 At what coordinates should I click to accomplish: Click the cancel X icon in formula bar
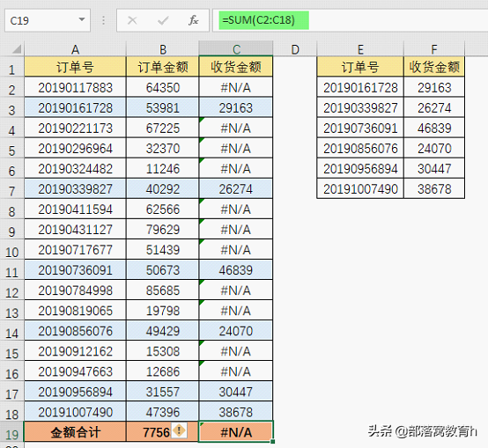pos(132,20)
